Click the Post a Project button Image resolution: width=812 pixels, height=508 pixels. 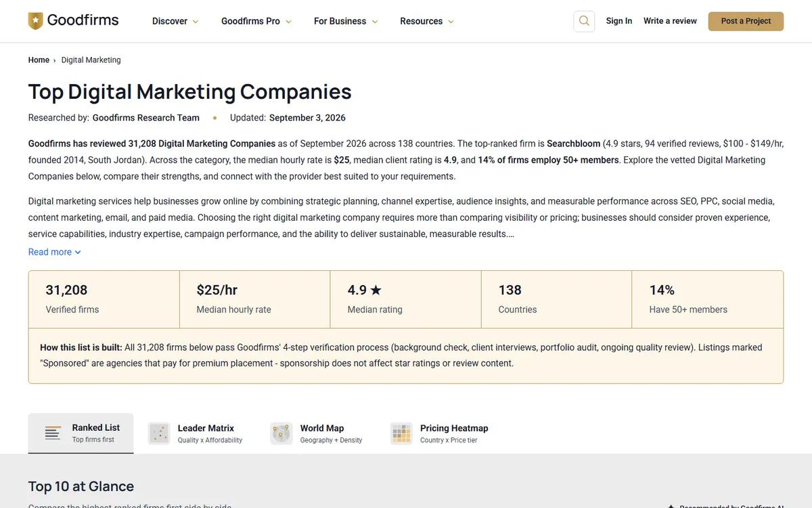(746, 21)
